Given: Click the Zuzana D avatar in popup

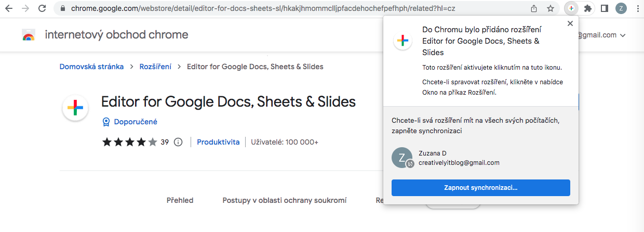Looking at the screenshot, I should pos(403,158).
